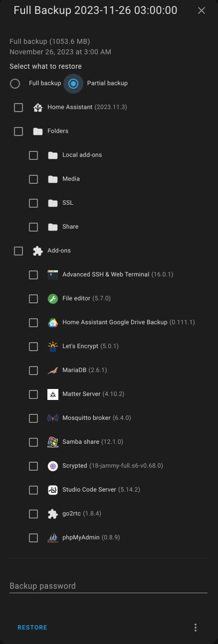Click the Let's Encrypt sun-lock icon
The image size is (218, 644).
[53, 346]
